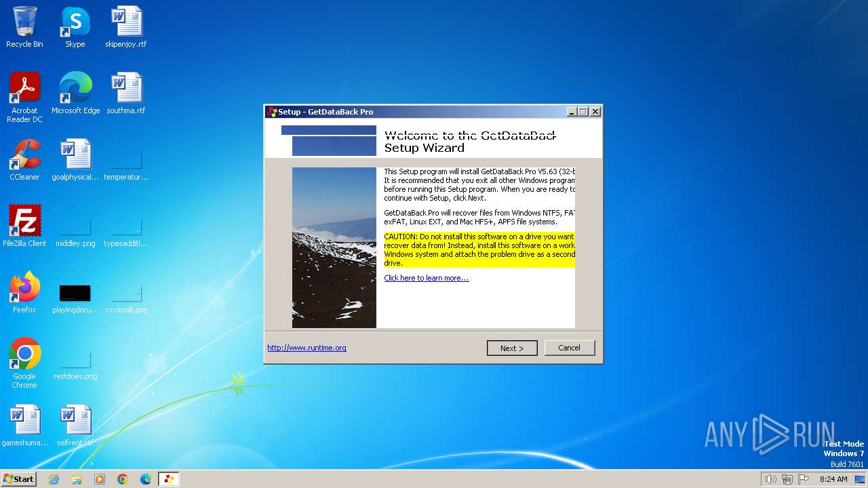Launch Google Chrome desktop shortcut
This screenshot has width=868, height=488.
[x=24, y=363]
